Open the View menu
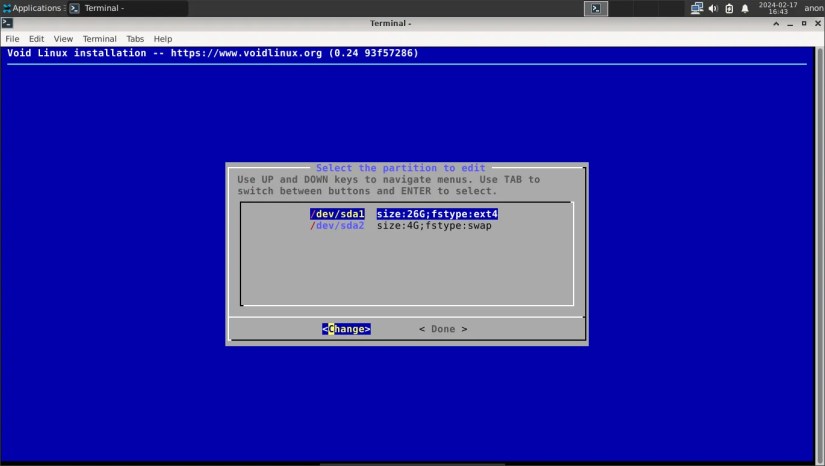Image resolution: width=825 pixels, height=466 pixels. [x=63, y=39]
